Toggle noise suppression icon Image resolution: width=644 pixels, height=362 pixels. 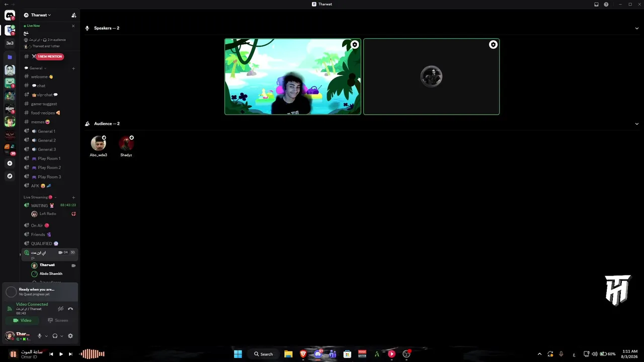coord(60,309)
